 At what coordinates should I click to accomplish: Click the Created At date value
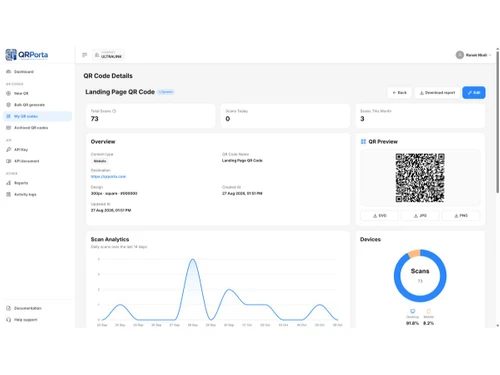pos(242,193)
